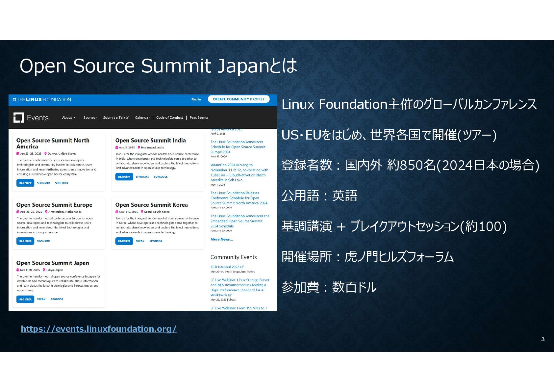The height and width of the screenshot is (392, 554).
Task: Click the Events square logo icon
Action: click(19, 118)
